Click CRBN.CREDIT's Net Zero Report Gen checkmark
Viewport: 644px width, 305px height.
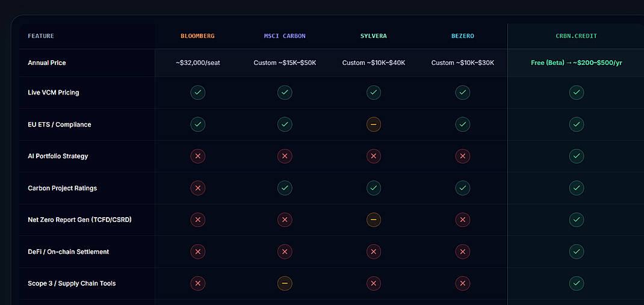coord(576,220)
